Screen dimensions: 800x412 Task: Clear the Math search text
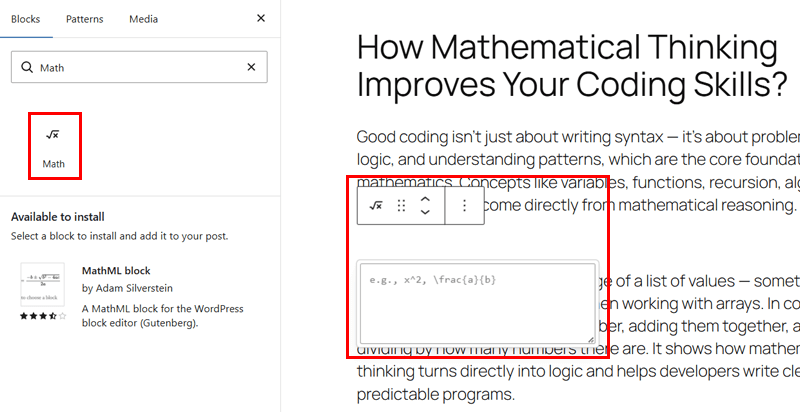(x=252, y=68)
